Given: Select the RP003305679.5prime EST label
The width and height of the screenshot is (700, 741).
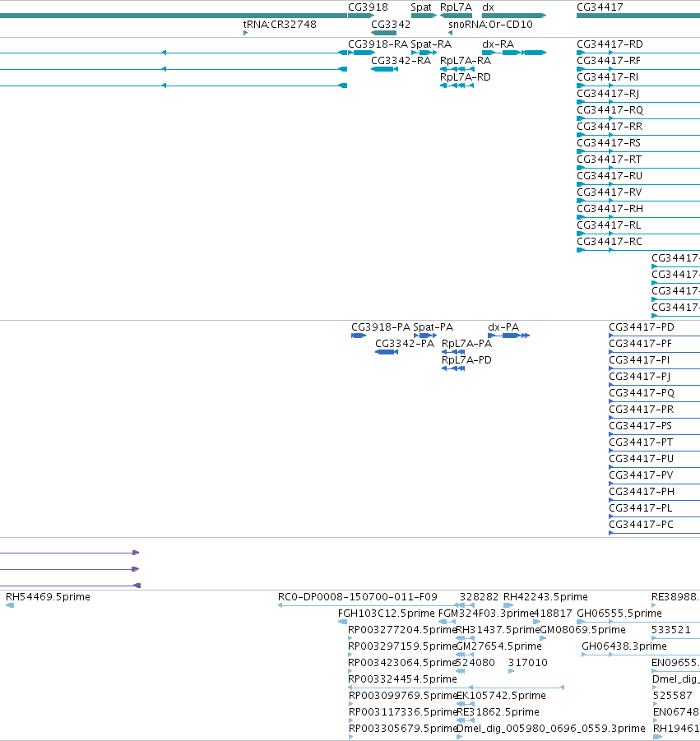Looking at the screenshot, I should (403, 729).
